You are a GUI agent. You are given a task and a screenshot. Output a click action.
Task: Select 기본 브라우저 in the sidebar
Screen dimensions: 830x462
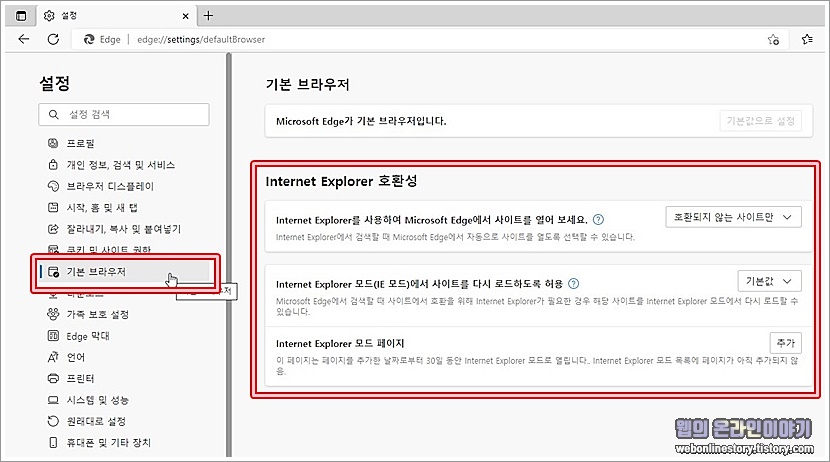coord(124,272)
